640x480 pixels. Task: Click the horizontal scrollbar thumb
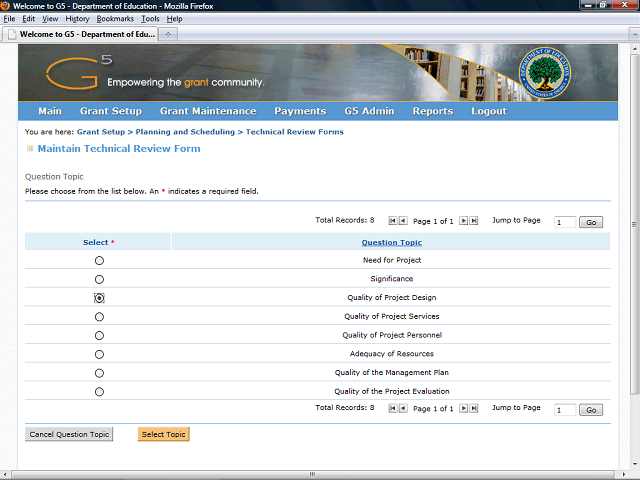point(313,474)
